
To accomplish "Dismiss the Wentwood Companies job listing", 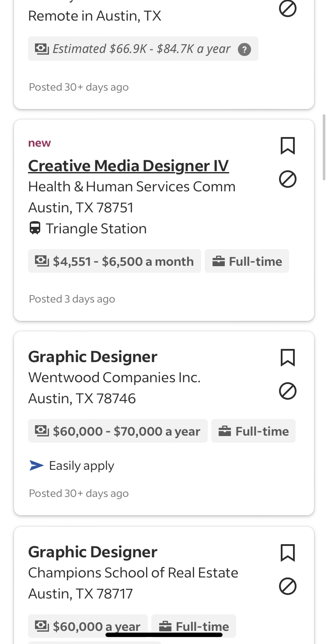I will [287, 391].
